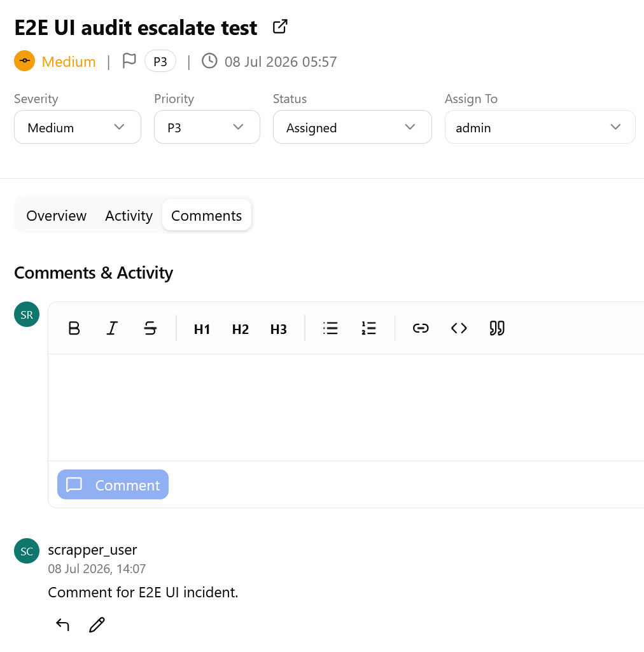Switch to the Overview tab

(56, 216)
